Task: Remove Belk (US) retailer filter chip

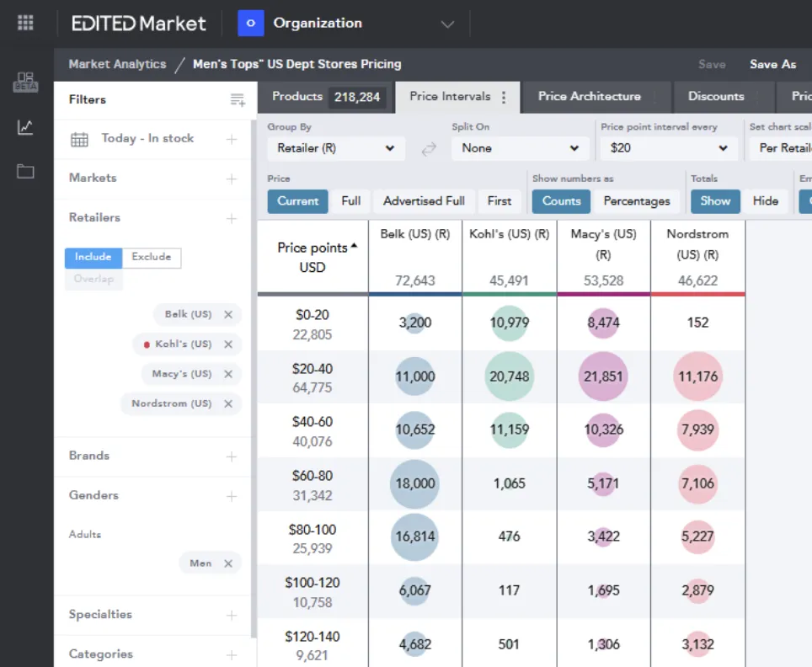Action: [228, 314]
